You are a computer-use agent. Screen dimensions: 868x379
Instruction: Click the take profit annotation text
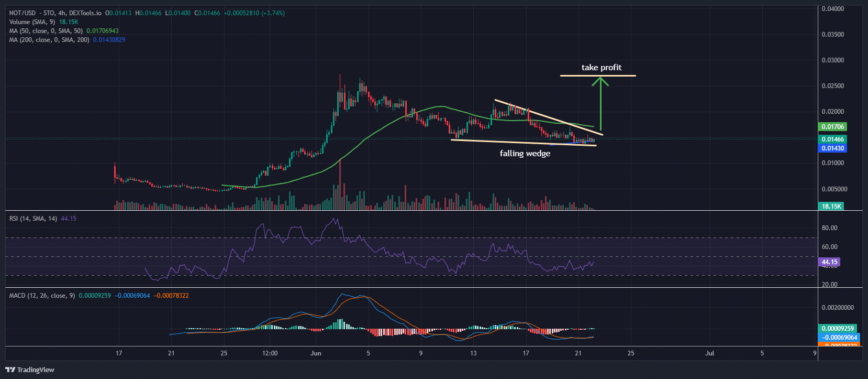[x=602, y=67]
